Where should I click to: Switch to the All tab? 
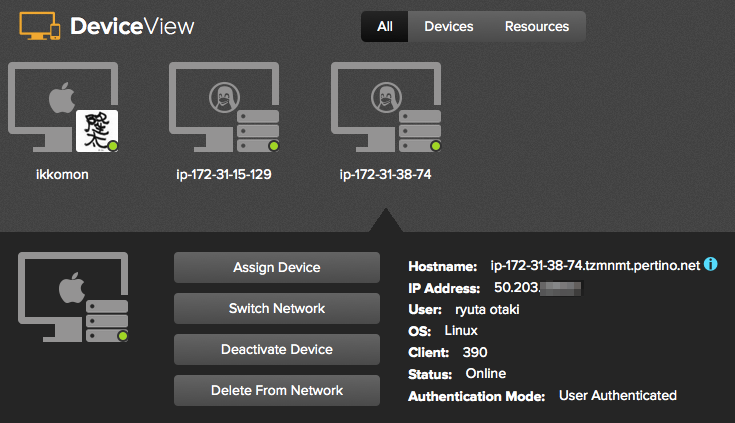point(385,27)
